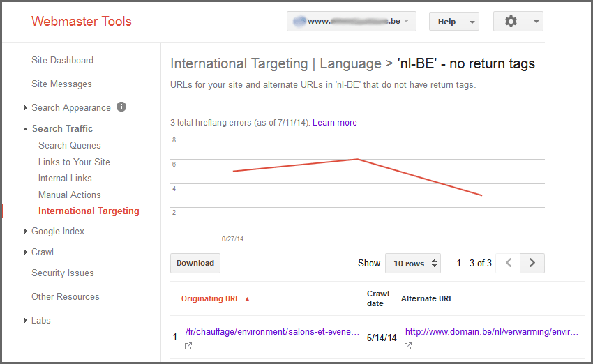Expand Google Index section
This screenshot has width=593, height=364.
(25, 231)
